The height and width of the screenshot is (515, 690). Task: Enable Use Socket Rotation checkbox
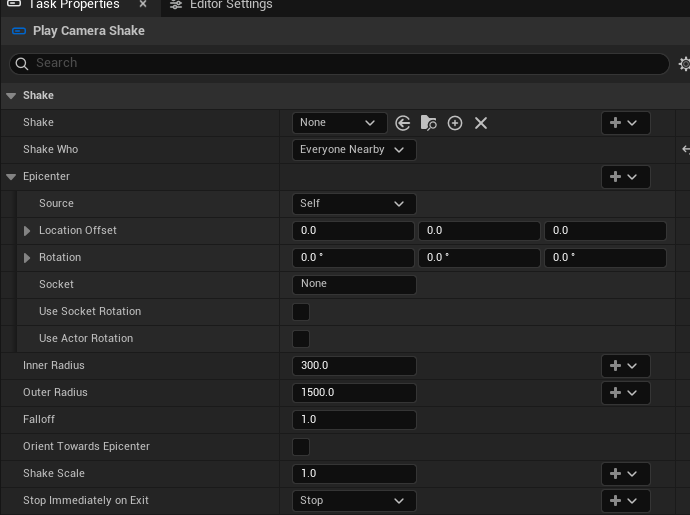pos(301,312)
